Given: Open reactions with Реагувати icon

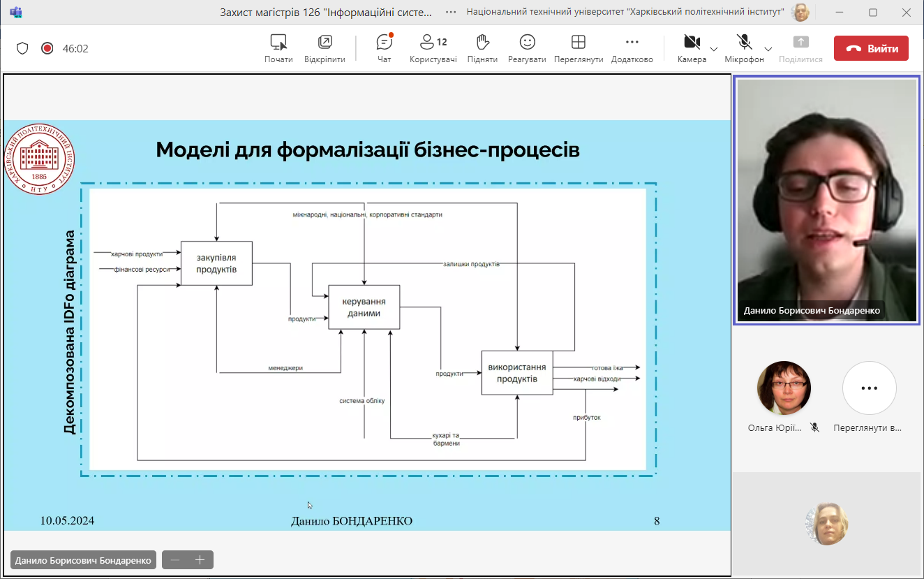Looking at the screenshot, I should tap(527, 47).
